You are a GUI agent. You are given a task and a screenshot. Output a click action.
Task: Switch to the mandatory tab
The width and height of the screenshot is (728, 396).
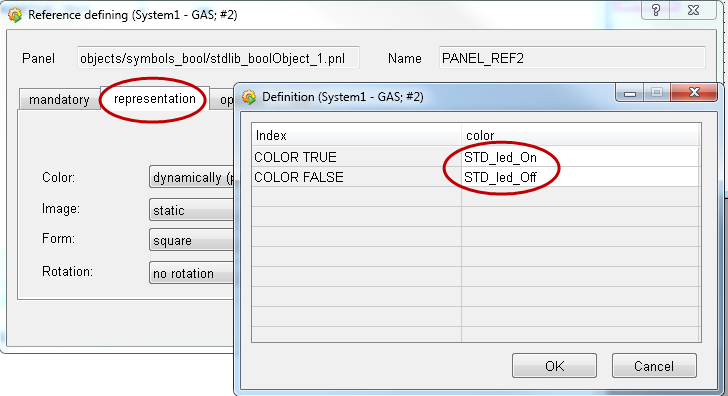pyautogui.click(x=59, y=99)
